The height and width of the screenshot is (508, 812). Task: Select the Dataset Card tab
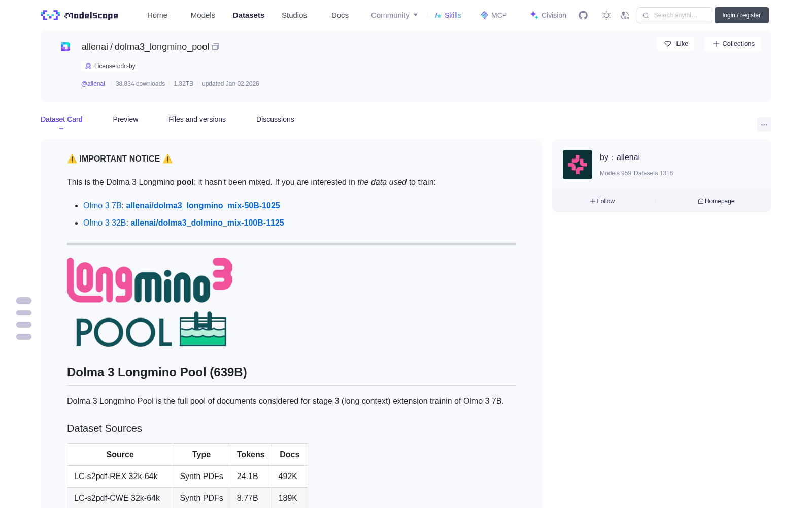tap(61, 119)
